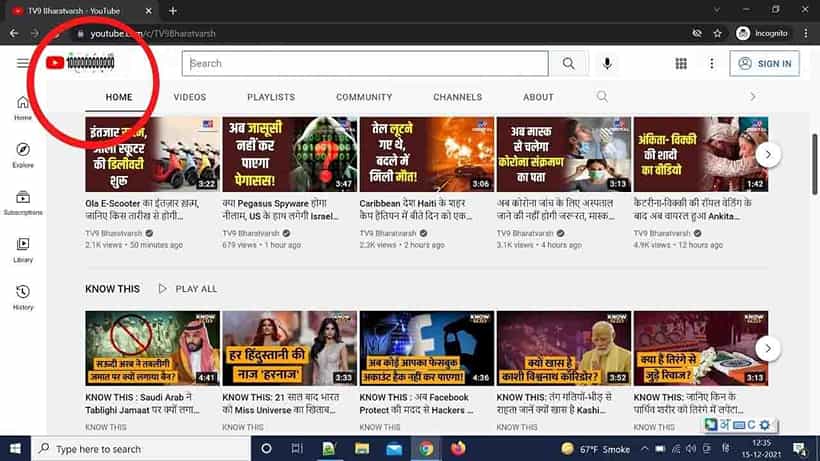Open Pegasus hacker thumbnail (3:47)
Viewport: 820px width, 461px height.
pos(290,154)
